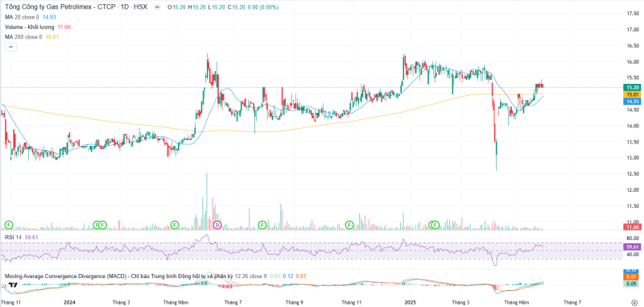Select the MACD indicator legend title
Viewport: 644px width, 307px height.
118,276
